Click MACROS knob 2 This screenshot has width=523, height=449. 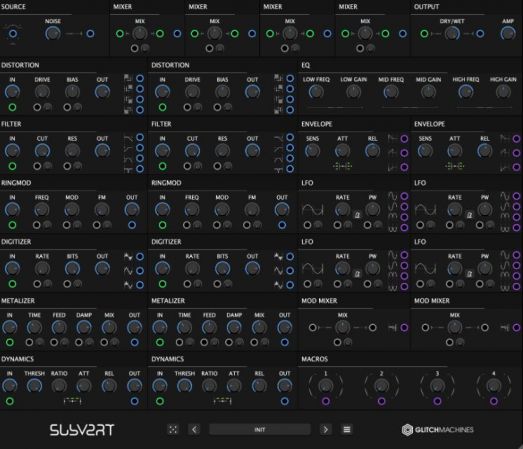pyautogui.click(x=382, y=386)
